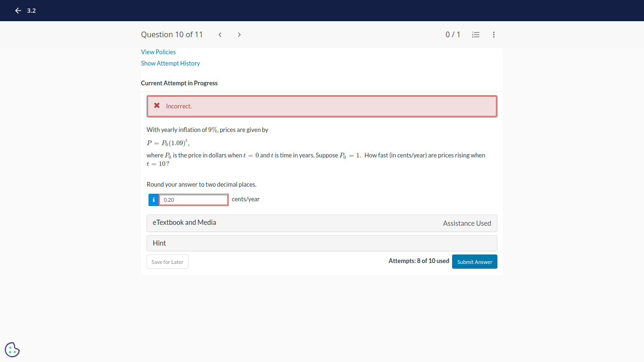Go to the next question chevron
Viewport: 644px width, 362px height.
(239, 34)
